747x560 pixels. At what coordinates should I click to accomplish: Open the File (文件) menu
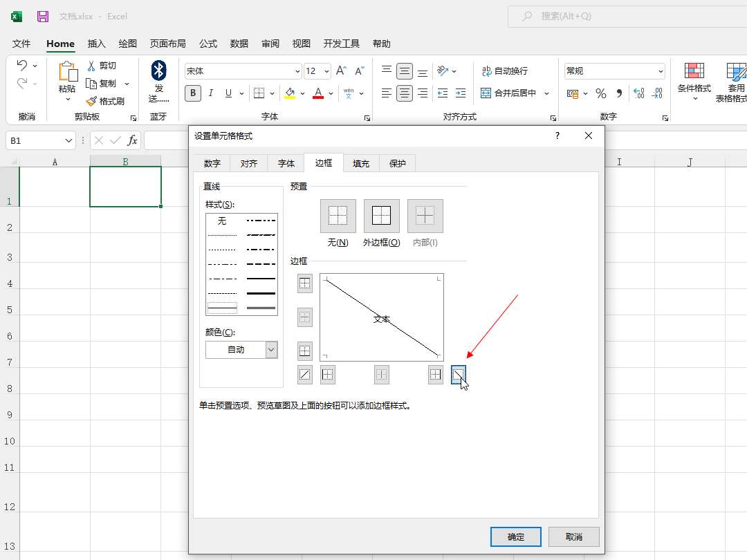tap(21, 44)
